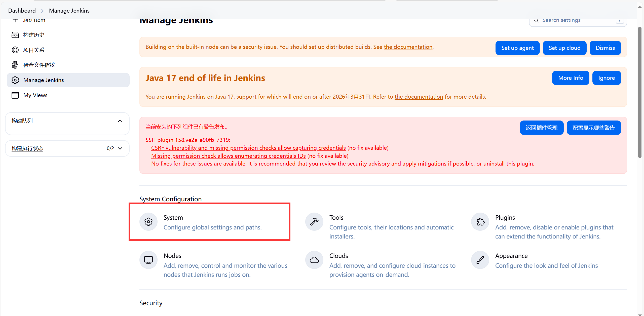
Task: Click the Manage Jenkins breadcrumb
Action: point(69,11)
